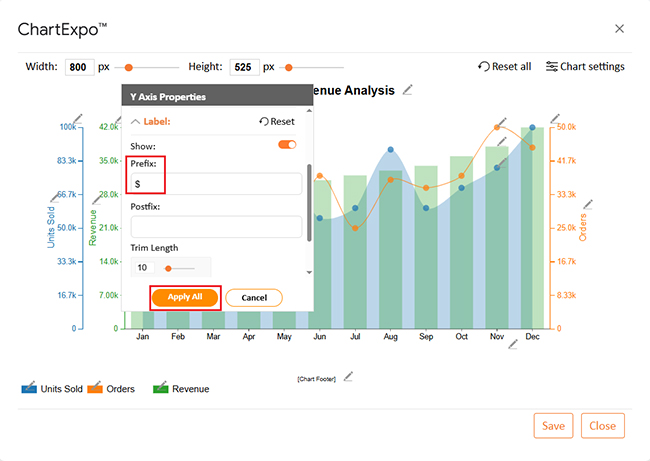The width and height of the screenshot is (650, 461).
Task: Click the Orders legend edit icon
Action: [95, 388]
